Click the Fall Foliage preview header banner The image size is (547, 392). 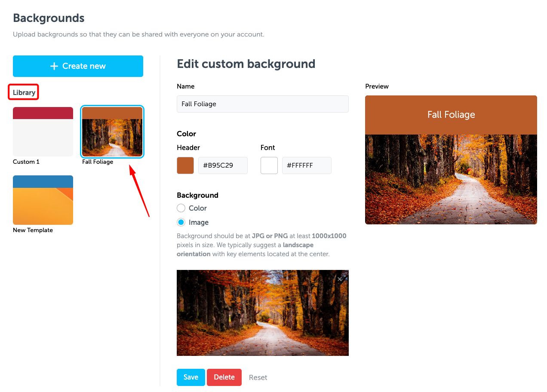click(x=451, y=115)
